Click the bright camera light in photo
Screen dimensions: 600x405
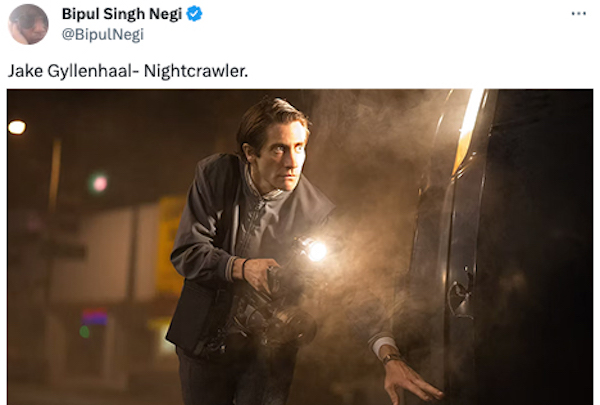click(317, 251)
